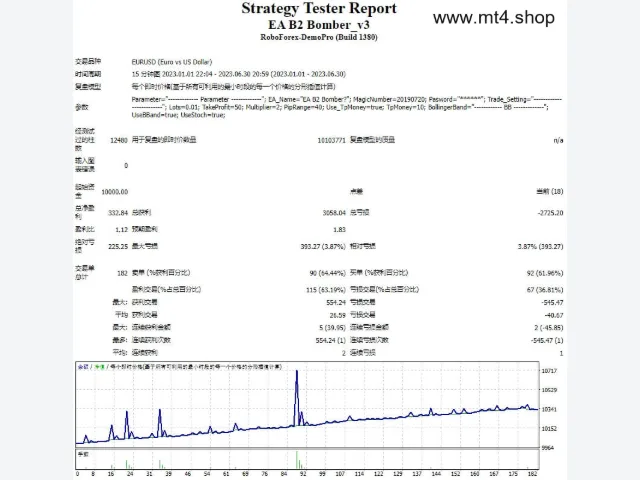Click the chart axis label "10341"

[549, 409]
